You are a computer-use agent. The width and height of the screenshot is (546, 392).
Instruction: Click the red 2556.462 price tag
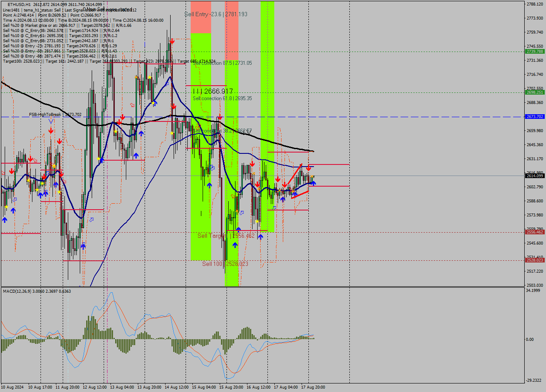[535, 232]
